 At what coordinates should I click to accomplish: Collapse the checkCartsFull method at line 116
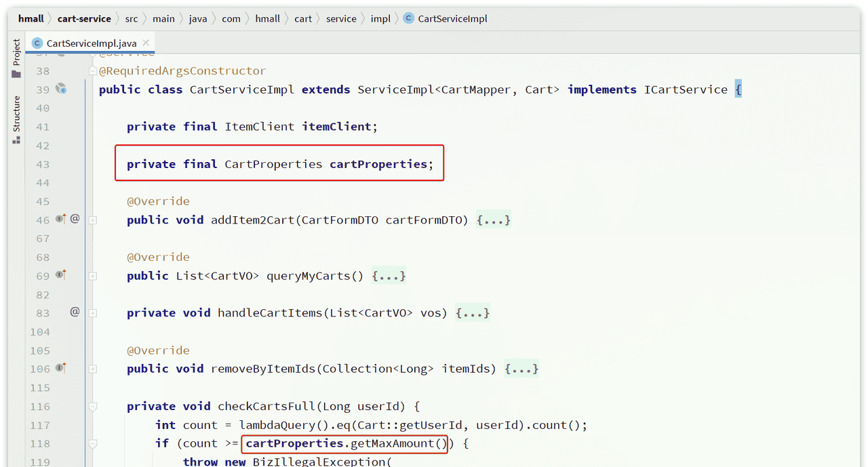pyautogui.click(x=93, y=407)
